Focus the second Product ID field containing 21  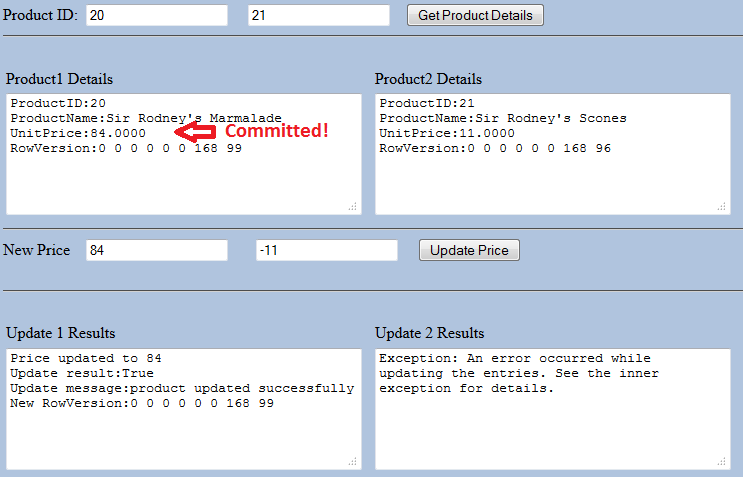coord(318,16)
